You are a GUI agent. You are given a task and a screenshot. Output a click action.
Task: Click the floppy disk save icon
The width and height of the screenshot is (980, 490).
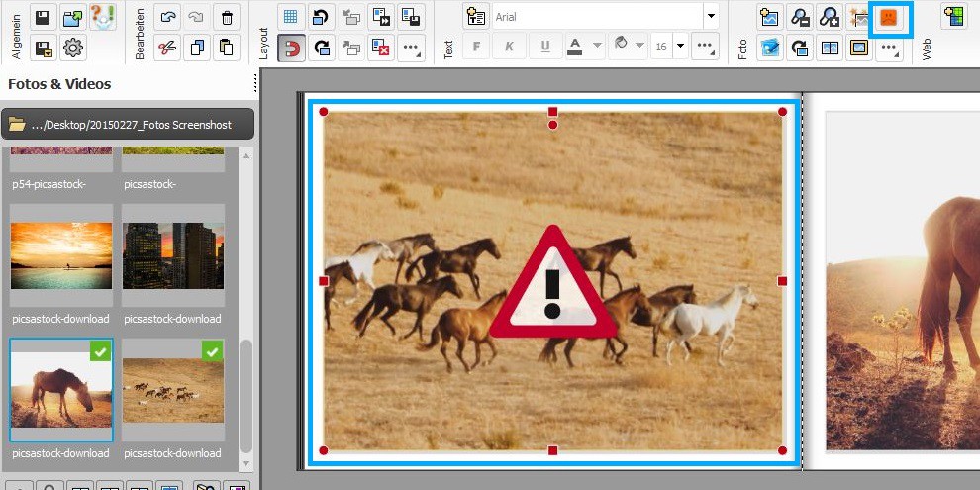tap(43, 17)
